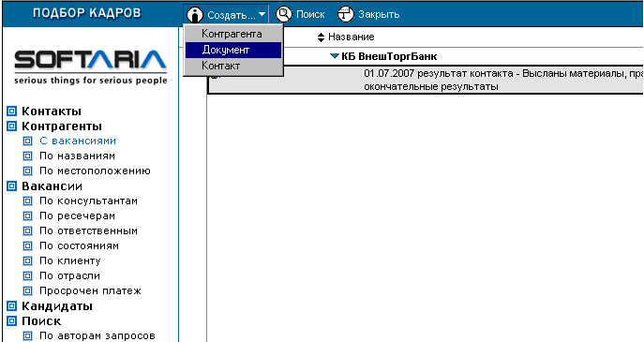Click the Закрыть toolbar label

coord(379,14)
